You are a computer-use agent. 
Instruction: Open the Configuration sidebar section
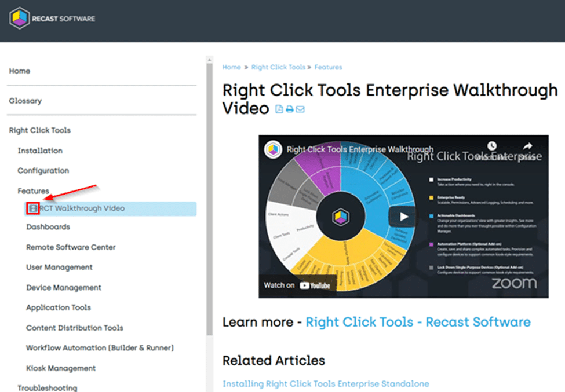coord(43,171)
